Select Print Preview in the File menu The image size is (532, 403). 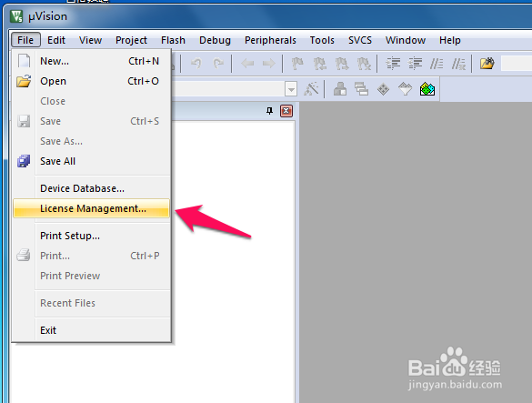click(91, 276)
